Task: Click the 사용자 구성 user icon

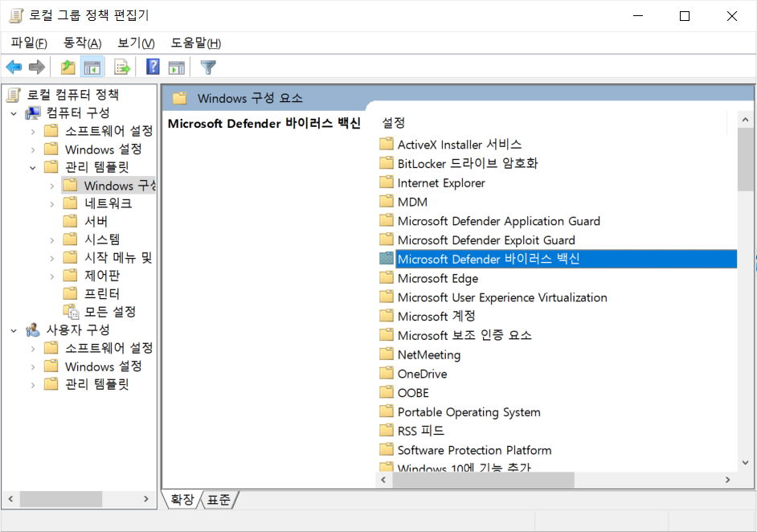Action: [x=33, y=329]
